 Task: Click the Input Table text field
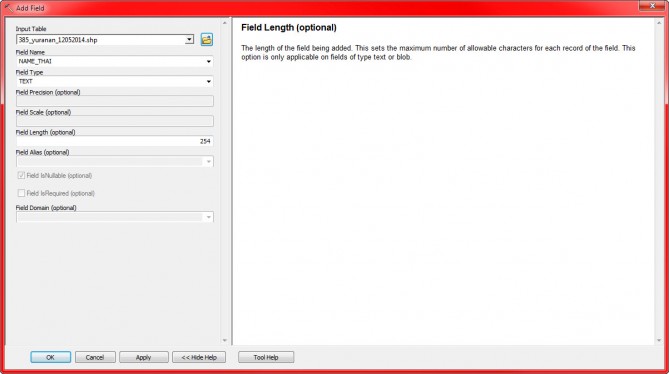[101, 40]
